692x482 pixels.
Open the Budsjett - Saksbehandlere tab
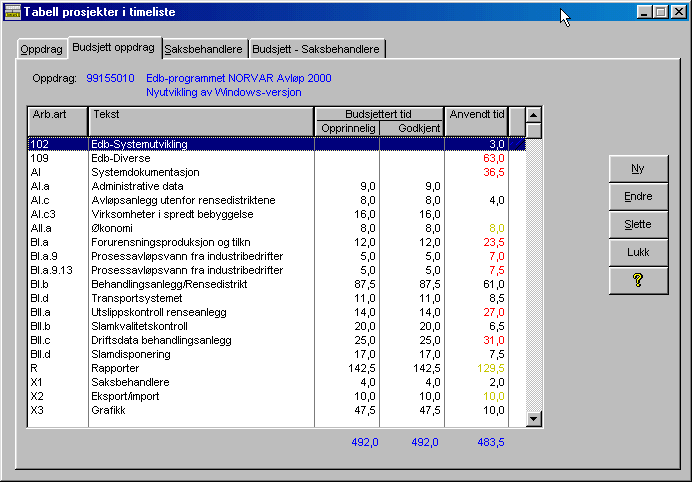[x=316, y=49]
